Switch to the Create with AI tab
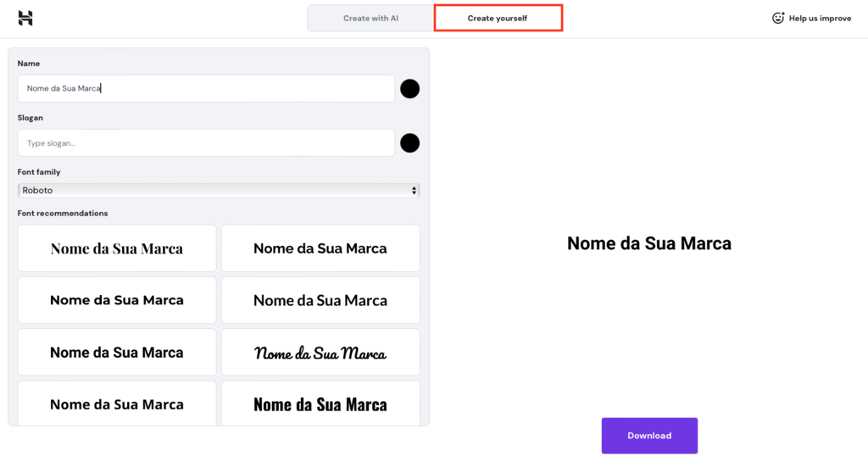 (370, 19)
